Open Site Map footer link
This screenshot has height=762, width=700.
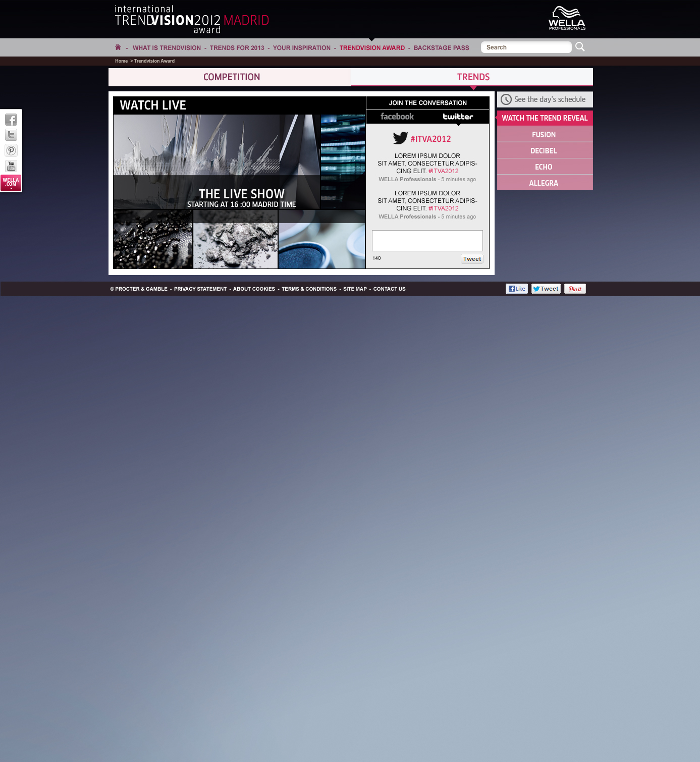coord(355,289)
